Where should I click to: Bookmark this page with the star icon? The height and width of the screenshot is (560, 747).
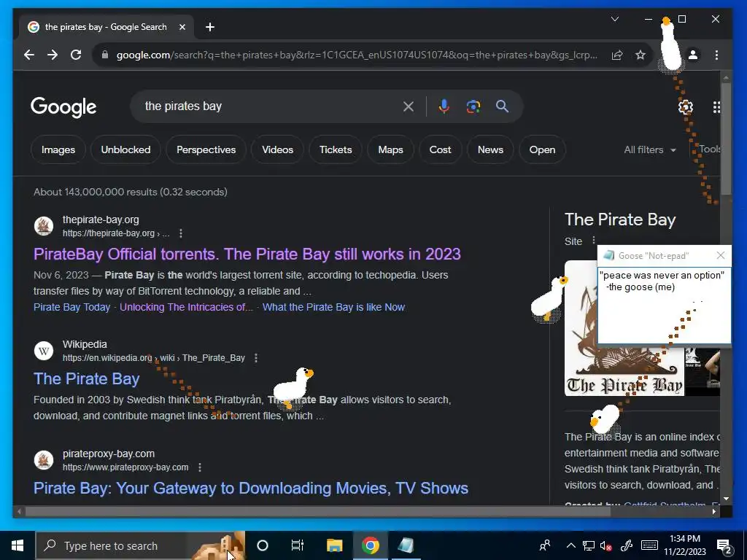pos(640,55)
